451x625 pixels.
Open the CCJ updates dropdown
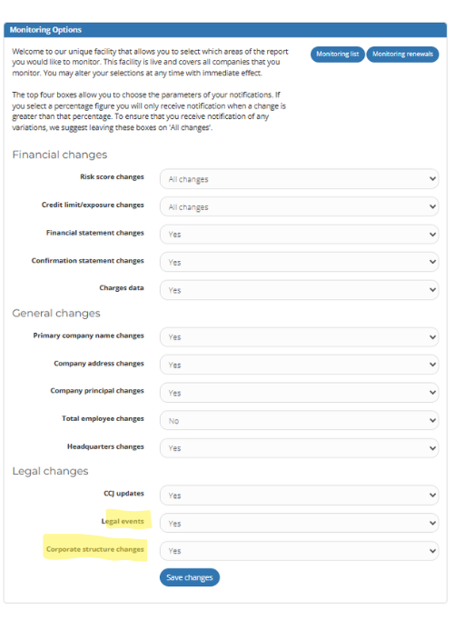point(299,495)
